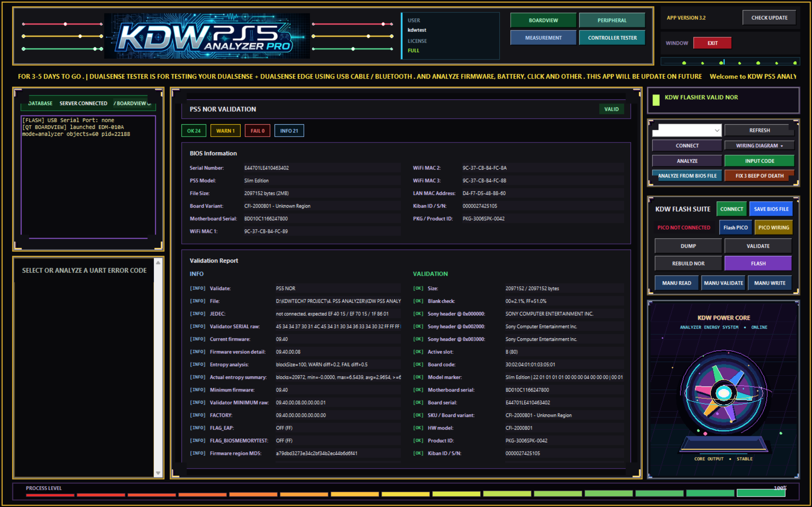Click CHECK UPDATE button
812x507 pixels.
(x=769, y=18)
